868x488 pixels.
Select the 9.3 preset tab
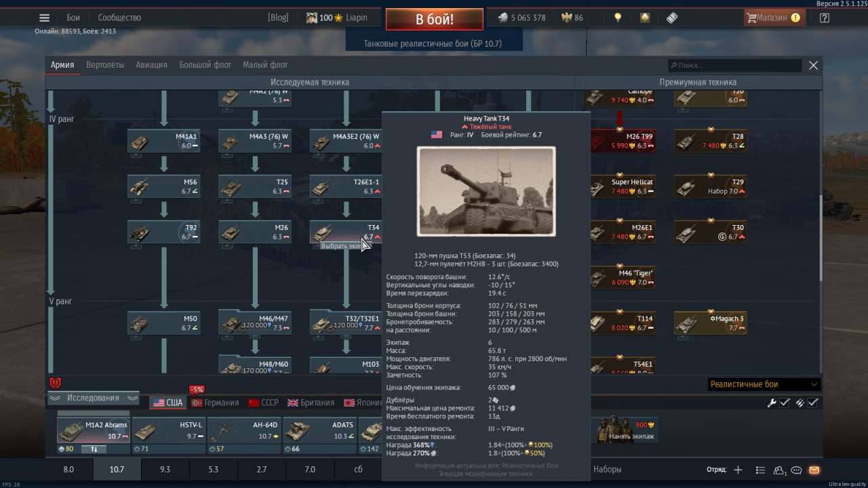(165, 469)
